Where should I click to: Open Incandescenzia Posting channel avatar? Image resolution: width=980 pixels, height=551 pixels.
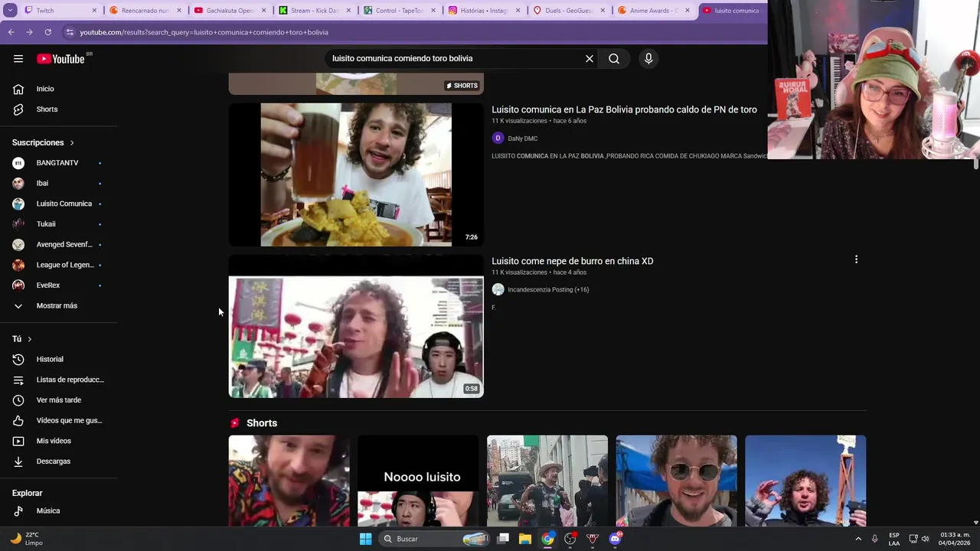pos(498,289)
